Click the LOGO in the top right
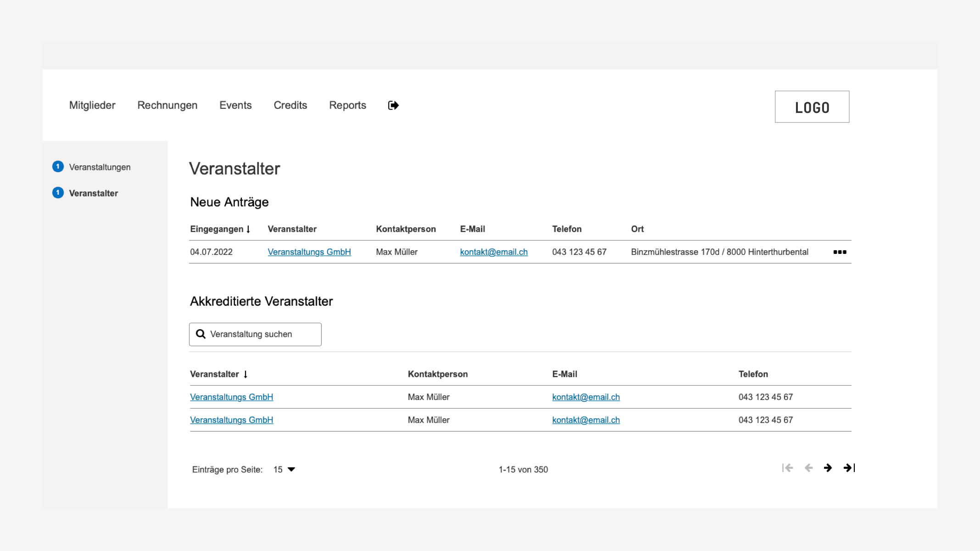 click(812, 107)
